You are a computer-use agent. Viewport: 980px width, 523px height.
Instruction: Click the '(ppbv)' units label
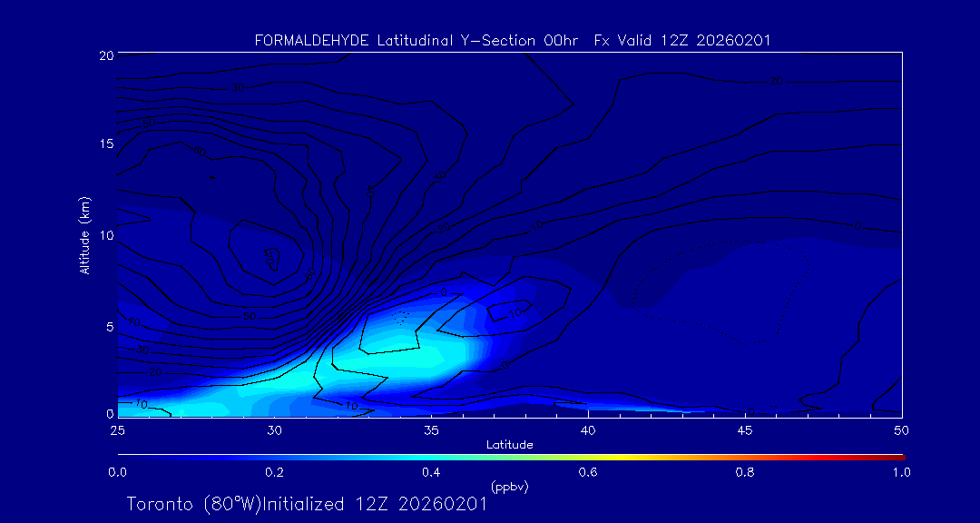click(509, 487)
